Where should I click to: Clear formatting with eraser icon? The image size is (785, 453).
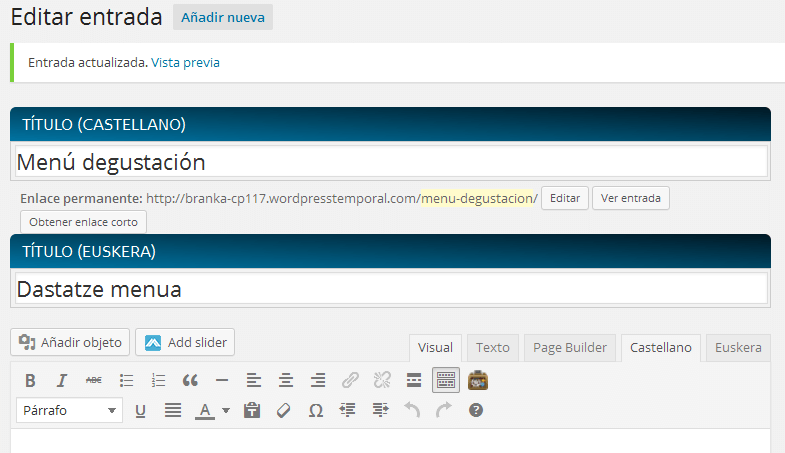(283, 411)
